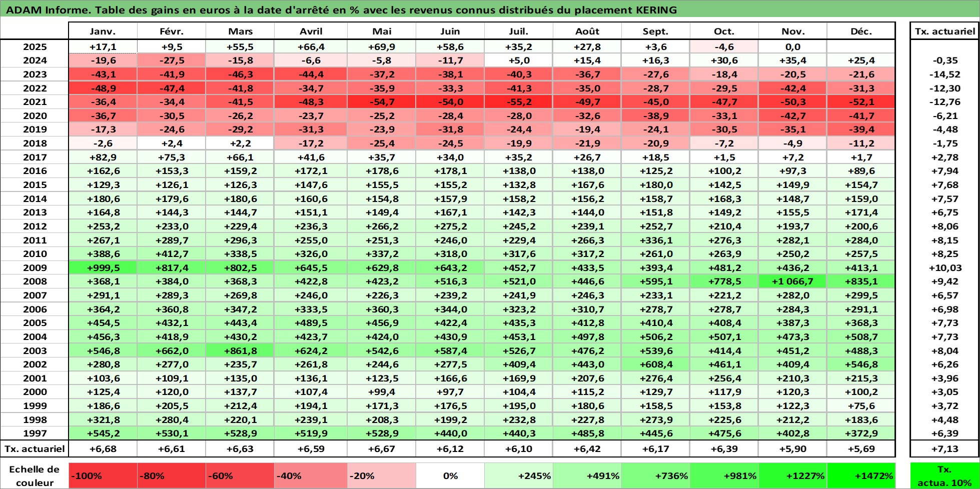The width and height of the screenshot is (980, 489).
Task: Click the Déc. column header
Action: click(861, 31)
